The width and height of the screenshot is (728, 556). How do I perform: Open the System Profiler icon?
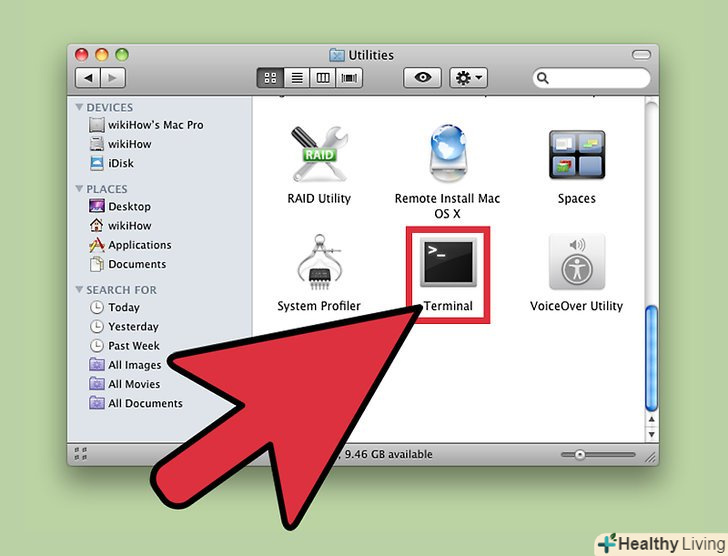pos(319,263)
